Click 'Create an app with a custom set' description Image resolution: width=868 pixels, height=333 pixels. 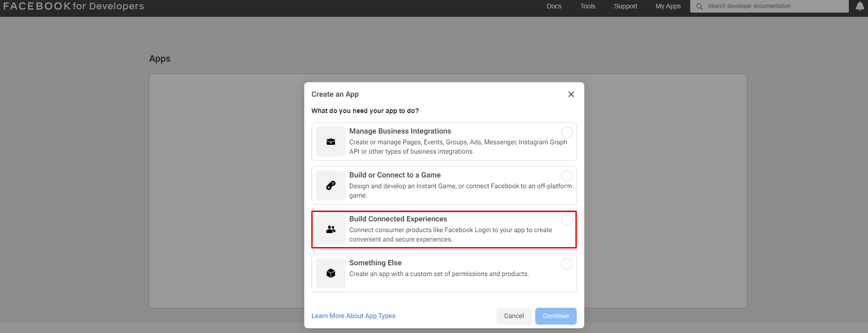[439, 274]
